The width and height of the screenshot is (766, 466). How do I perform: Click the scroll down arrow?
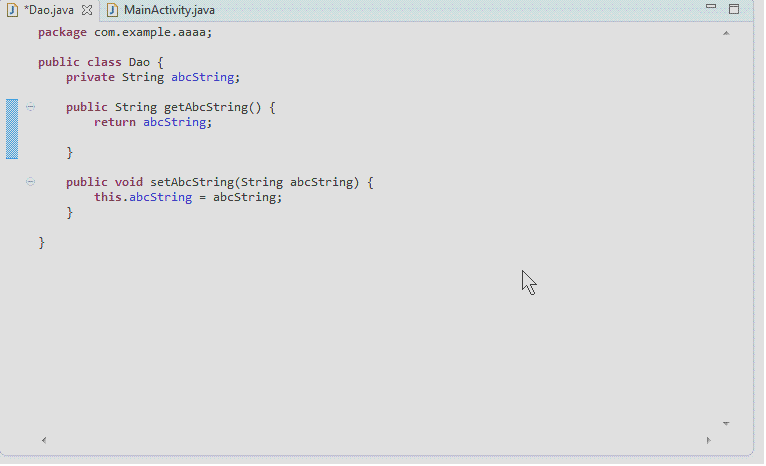point(726,424)
